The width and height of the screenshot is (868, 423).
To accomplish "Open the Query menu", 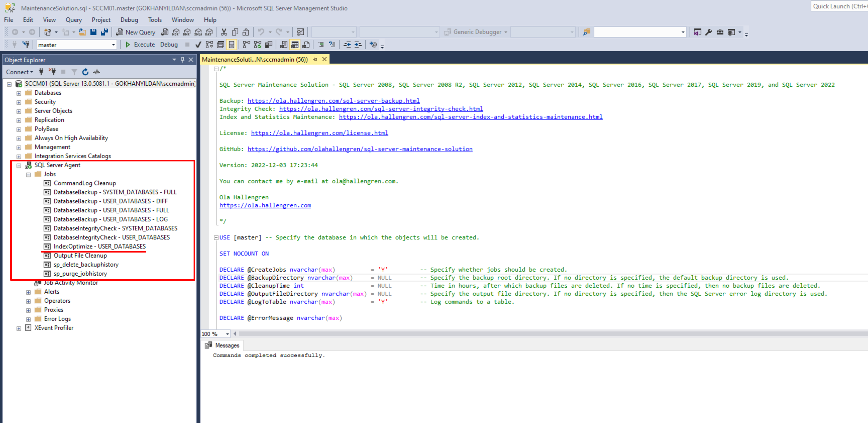I will [x=73, y=19].
